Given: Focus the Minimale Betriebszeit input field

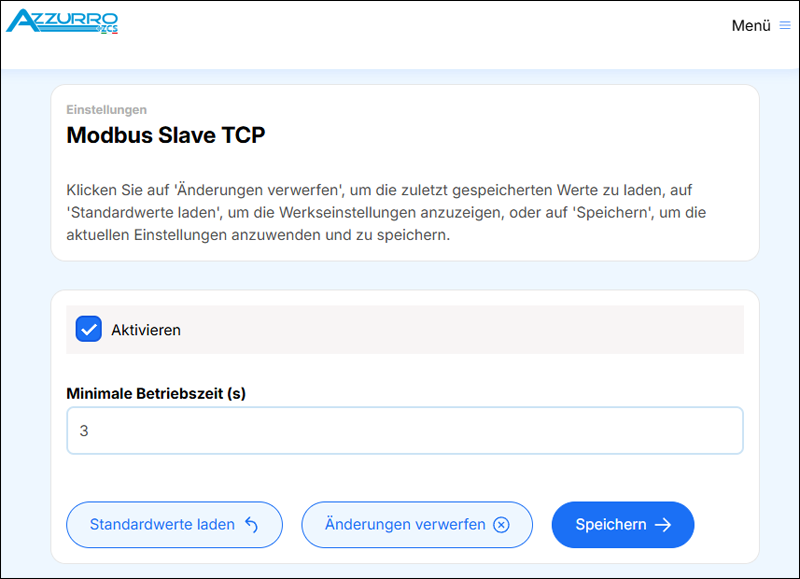Looking at the screenshot, I should 404,431.
